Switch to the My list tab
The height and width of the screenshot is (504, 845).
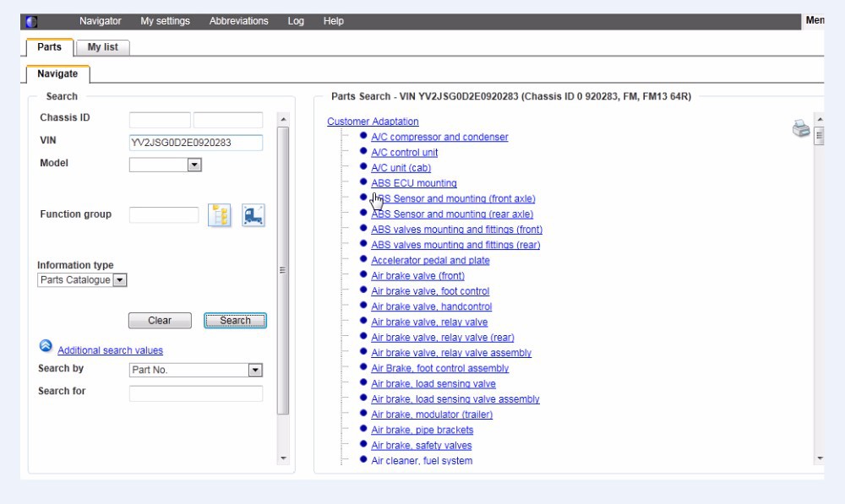click(103, 47)
